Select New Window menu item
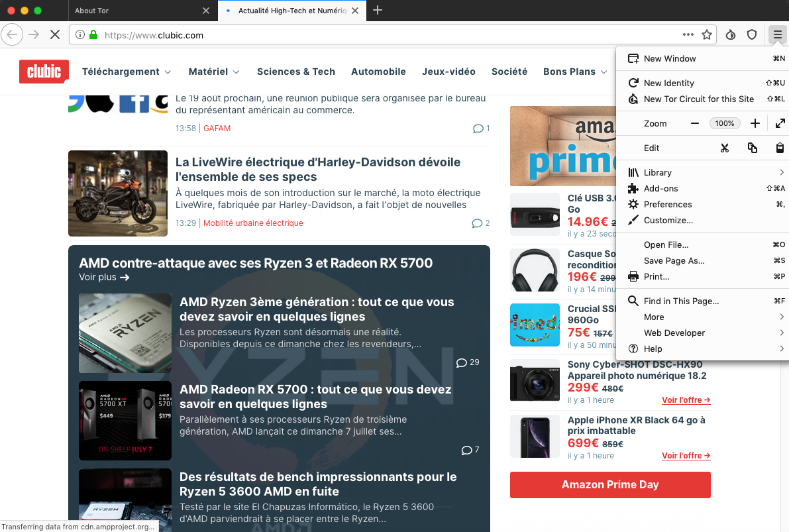The height and width of the screenshot is (532, 789). point(702,58)
